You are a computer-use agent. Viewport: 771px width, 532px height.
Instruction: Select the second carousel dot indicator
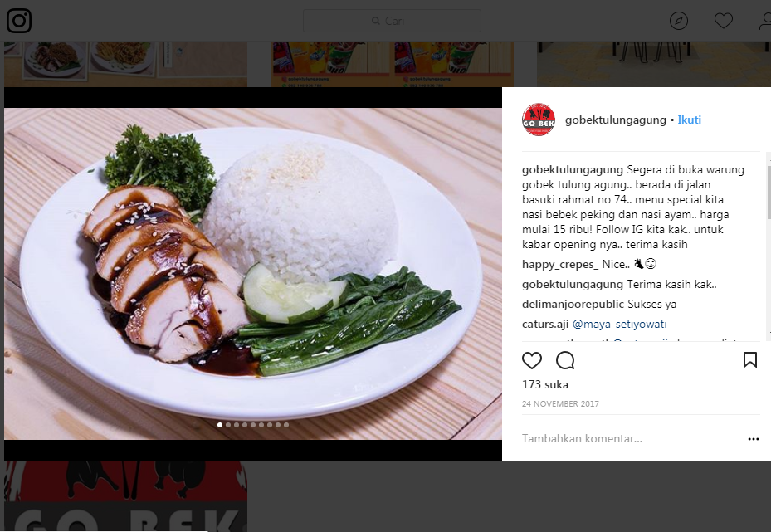click(x=228, y=425)
